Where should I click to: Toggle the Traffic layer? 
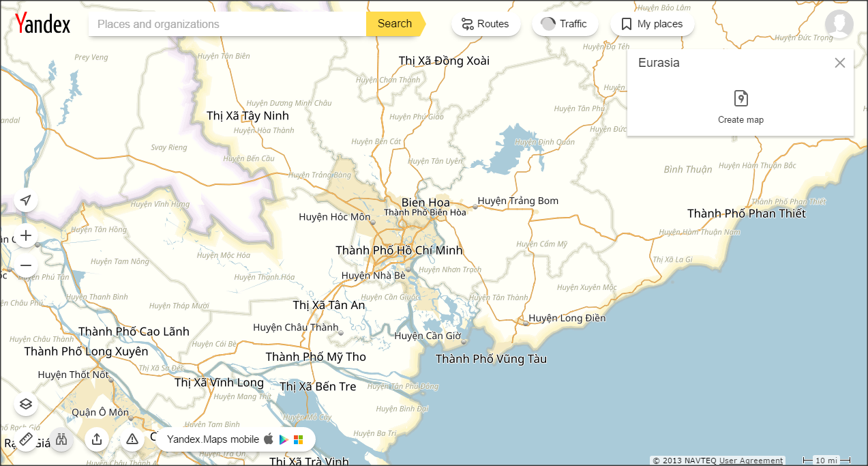(x=565, y=24)
